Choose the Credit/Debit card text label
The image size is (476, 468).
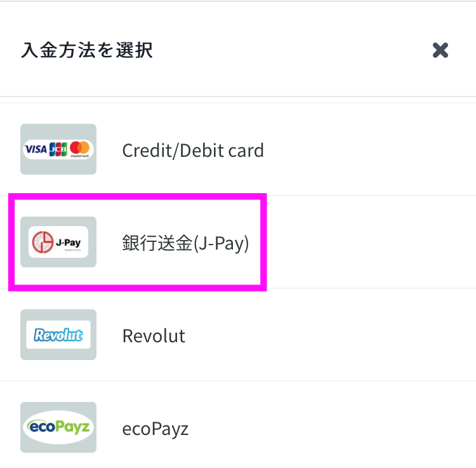193,150
